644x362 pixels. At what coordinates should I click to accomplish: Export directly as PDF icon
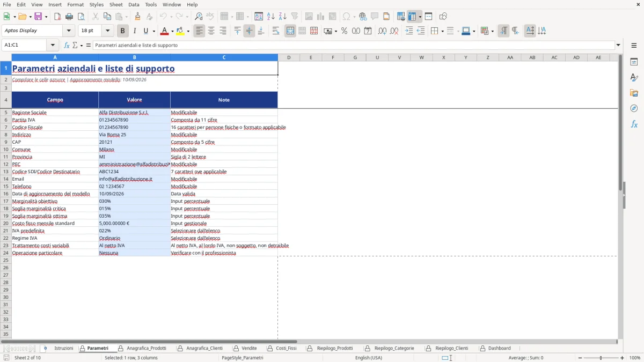tap(57, 17)
